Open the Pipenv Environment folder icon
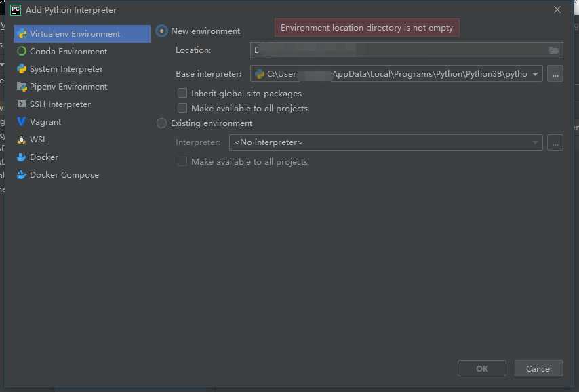This screenshot has height=392, width=579. click(x=22, y=86)
